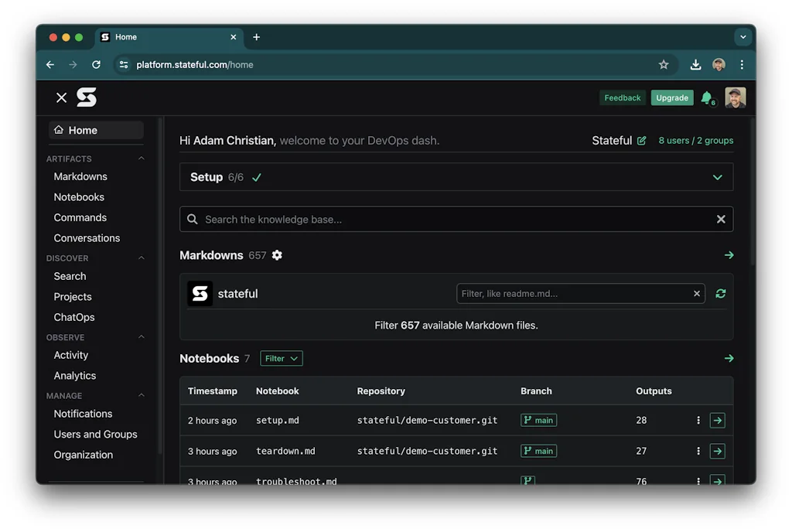Screen dimensions: 792x532
Task: Bookmark the page via the star icon
Action: coord(664,64)
